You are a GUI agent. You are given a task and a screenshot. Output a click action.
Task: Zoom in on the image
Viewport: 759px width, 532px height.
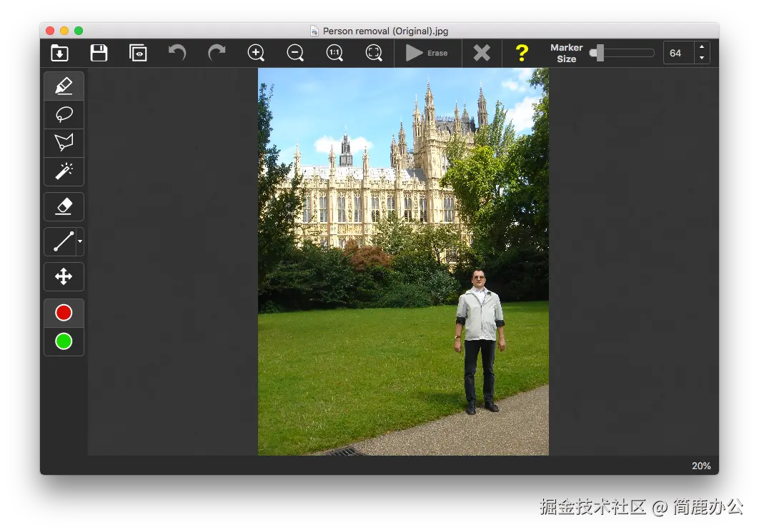(x=256, y=53)
